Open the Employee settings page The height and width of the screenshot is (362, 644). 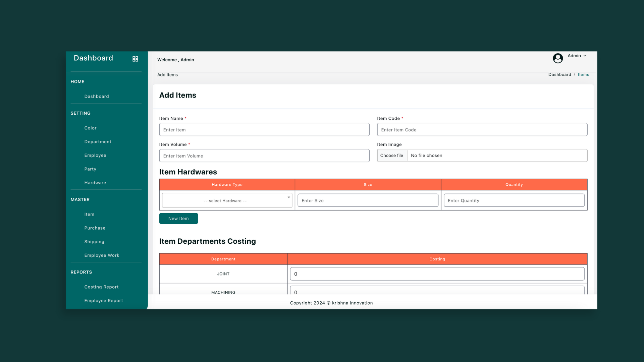[95, 156]
